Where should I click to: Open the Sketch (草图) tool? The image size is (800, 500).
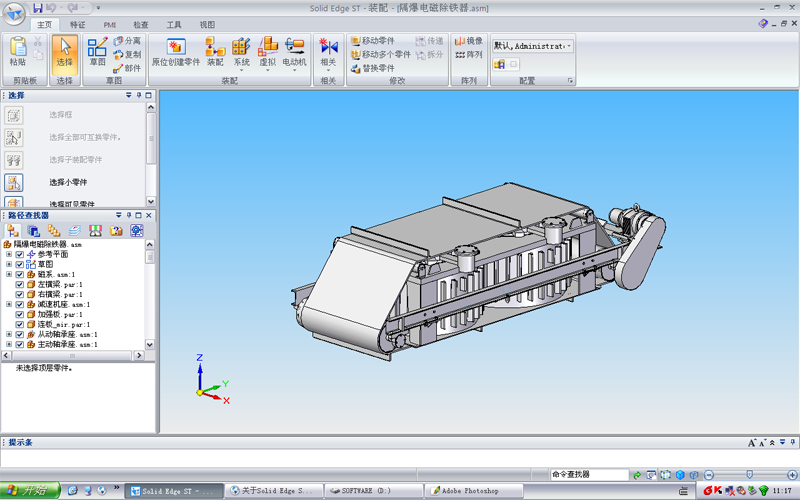(x=97, y=51)
